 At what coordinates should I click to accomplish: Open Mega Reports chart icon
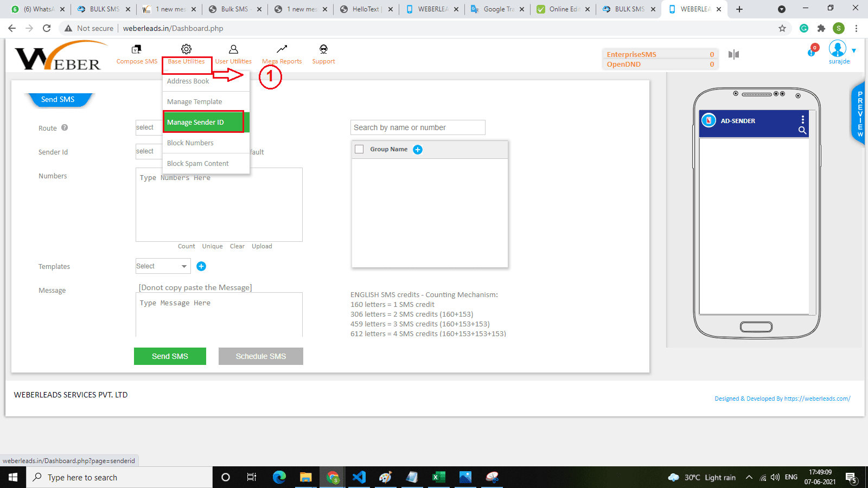coord(282,49)
